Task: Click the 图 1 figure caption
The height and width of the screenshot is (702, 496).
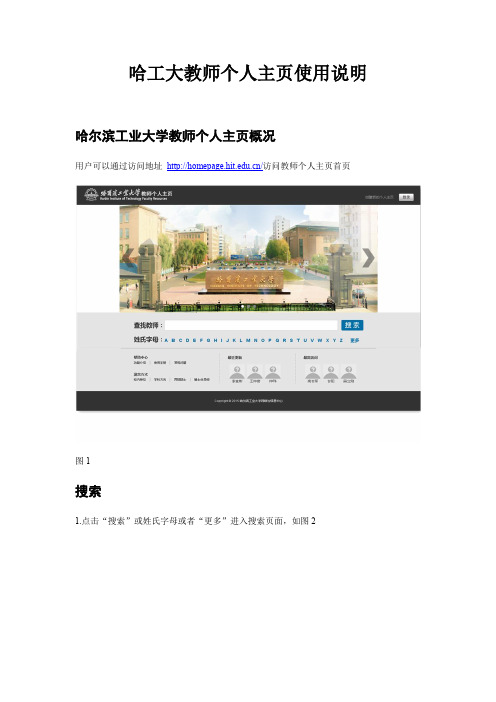Action: tap(83, 461)
